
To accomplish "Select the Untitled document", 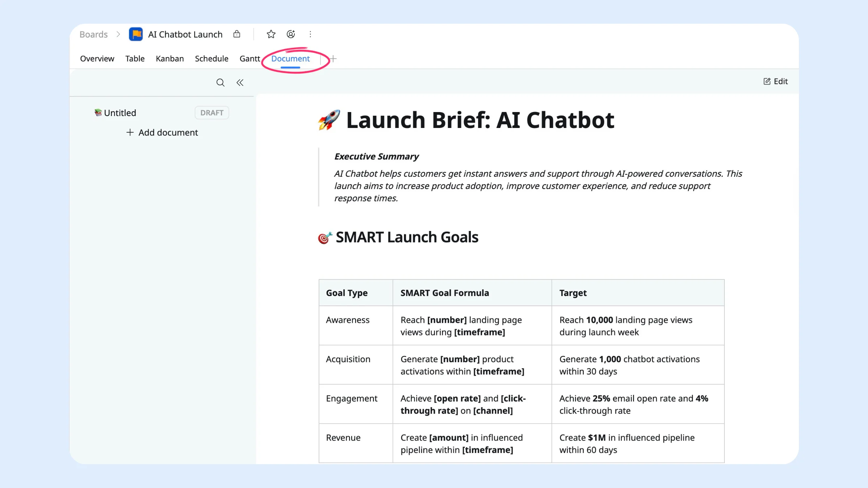I will point(120,113).
